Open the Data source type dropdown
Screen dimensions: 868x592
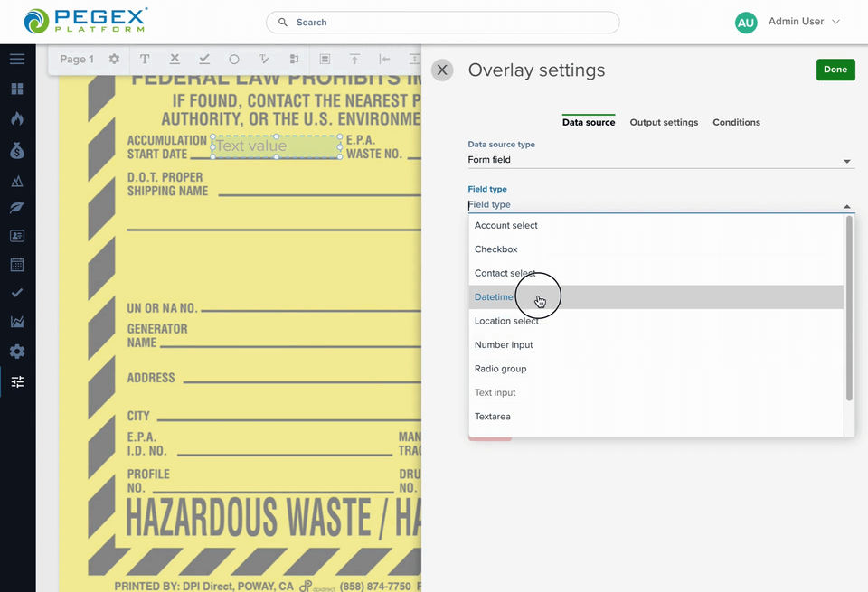click(661, 160)
